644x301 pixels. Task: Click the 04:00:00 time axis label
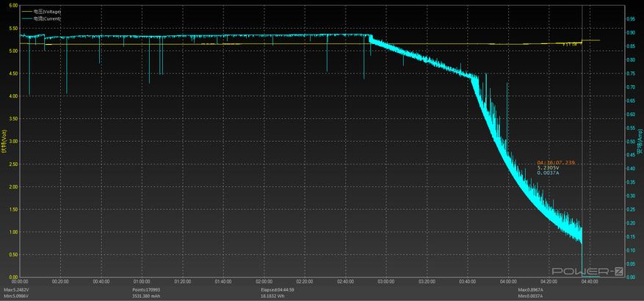[508, 282]
